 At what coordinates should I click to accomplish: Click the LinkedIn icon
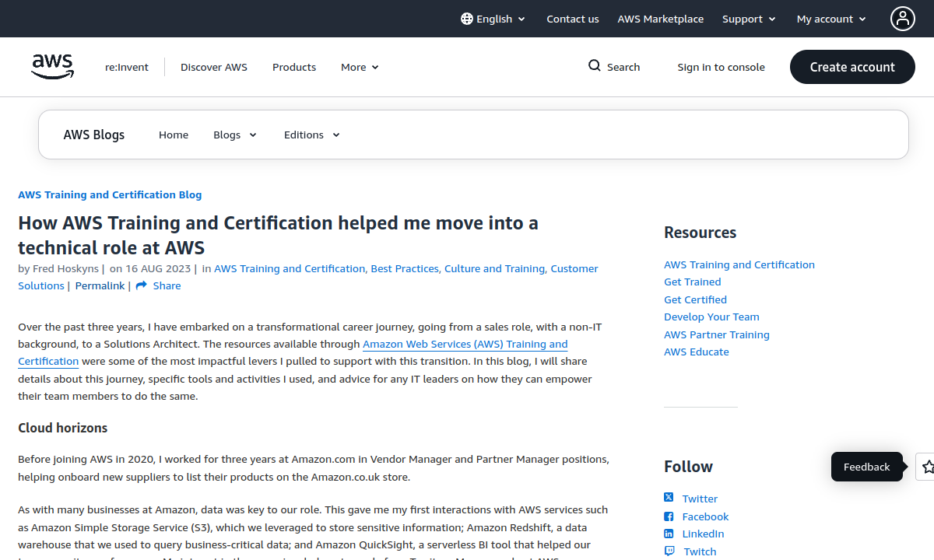coord(669,534)
